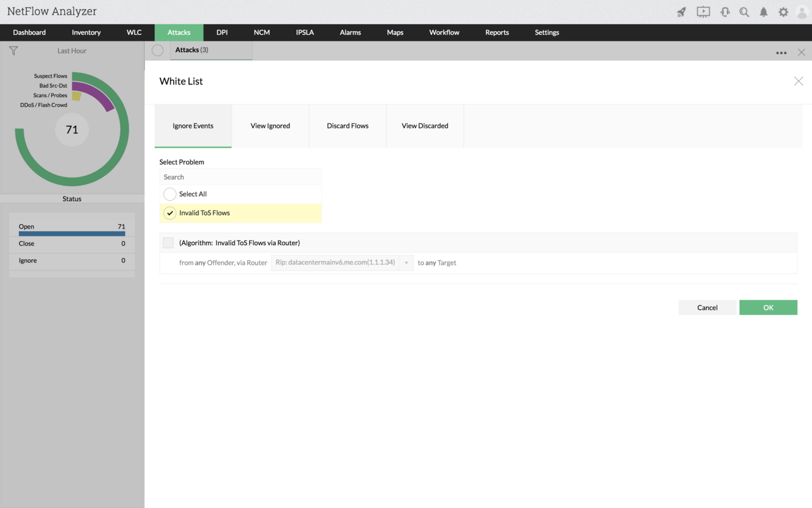Click the Suspect Flows legend label
This screenshot has height=508, width=812.
tap(51, 76)
